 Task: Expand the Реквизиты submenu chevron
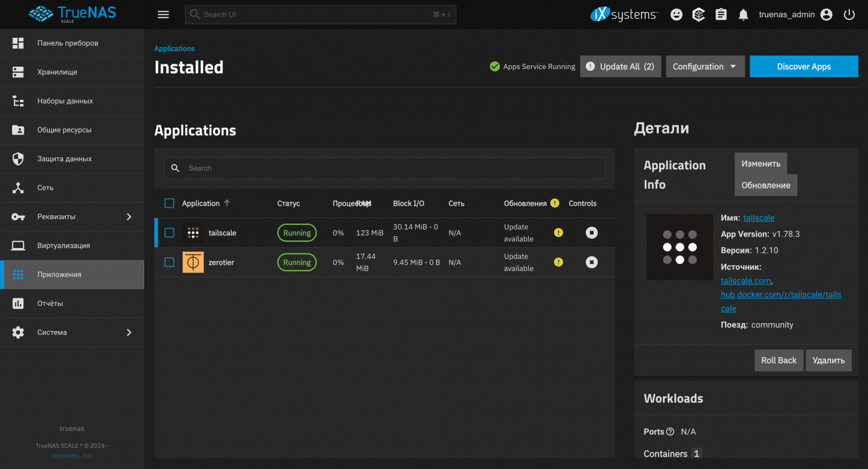click(x=129, y=216)
